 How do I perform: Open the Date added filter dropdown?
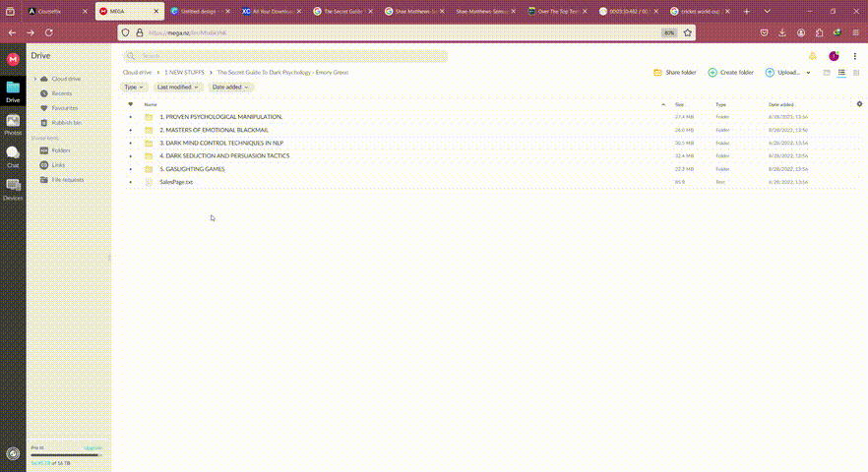pyautogui.click(x=230, y=87)
